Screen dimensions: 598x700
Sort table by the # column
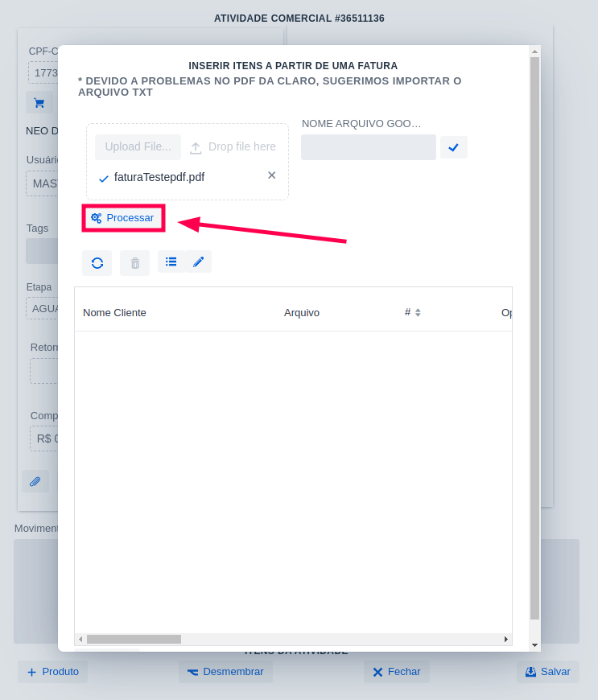tap(413, 312)
